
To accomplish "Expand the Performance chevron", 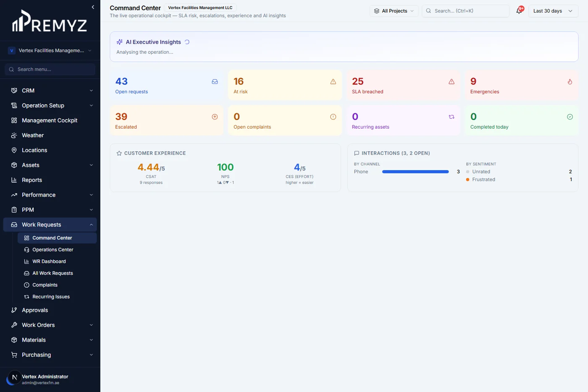I will coord(91,195).
